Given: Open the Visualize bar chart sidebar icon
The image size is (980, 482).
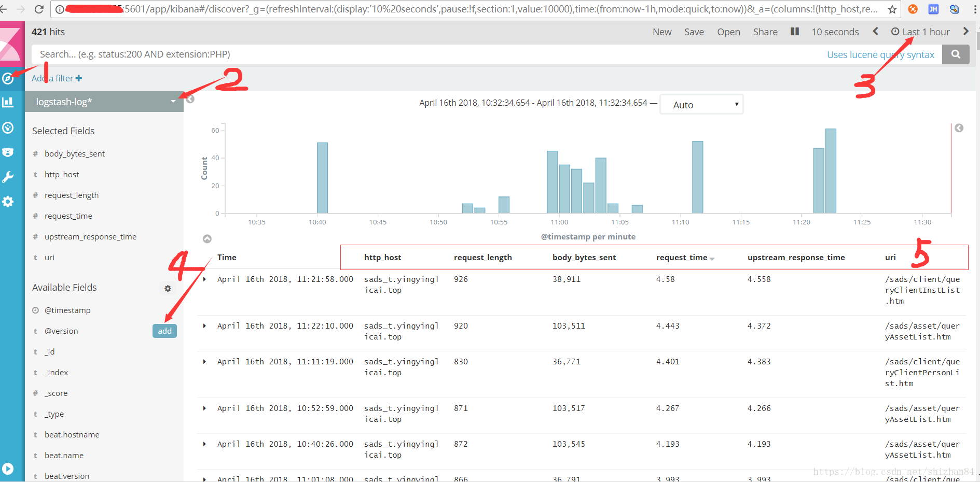Looking at the screenshot, I should point(8,102).
